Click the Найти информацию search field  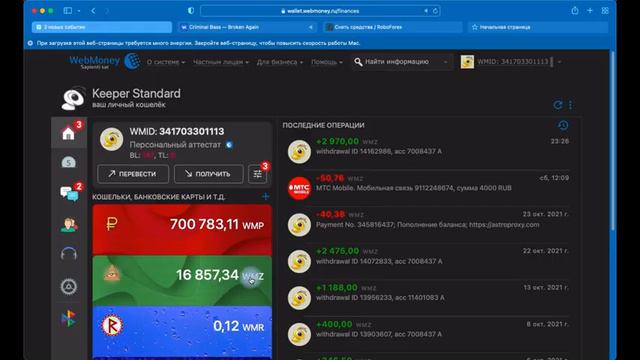pyautogui.click(x=402, y=62)
